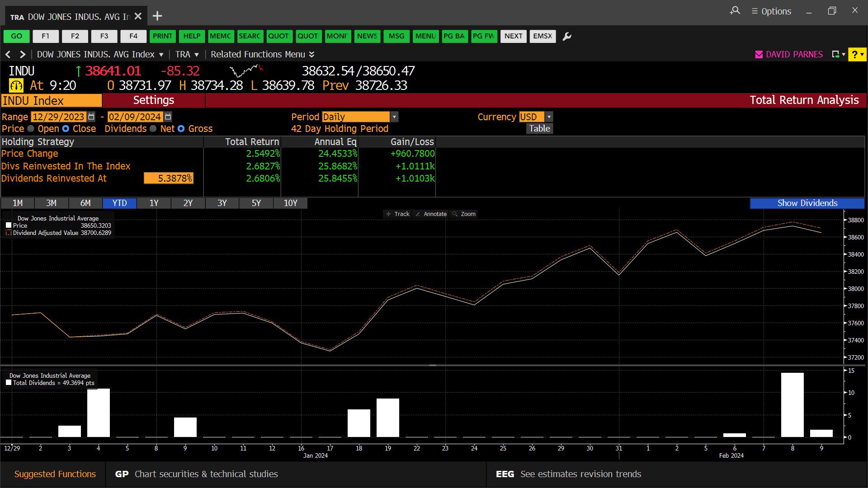Select the Open price radio button
The width and height of the screenshot is (868, 488).
(31, 129)
